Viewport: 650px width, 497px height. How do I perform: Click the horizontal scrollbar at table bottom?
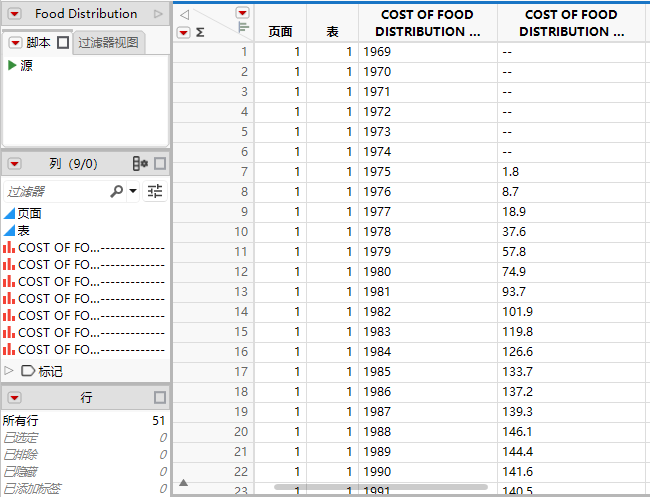[x=381, y=487]
